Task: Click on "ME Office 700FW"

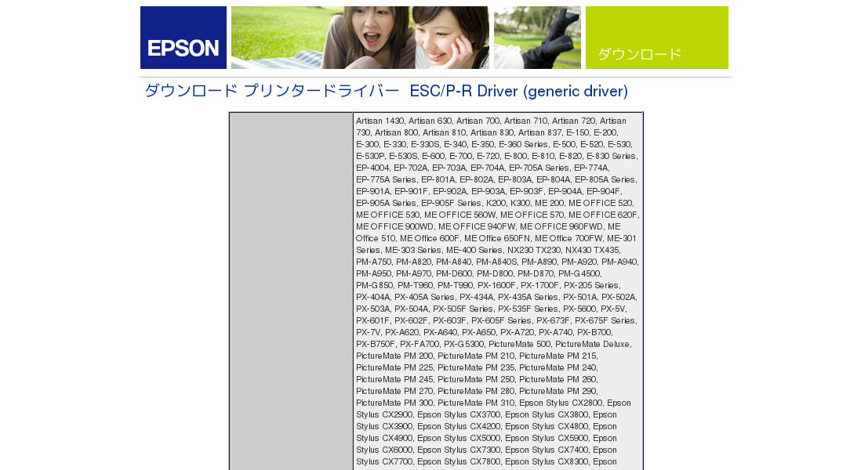Action: 568,238
